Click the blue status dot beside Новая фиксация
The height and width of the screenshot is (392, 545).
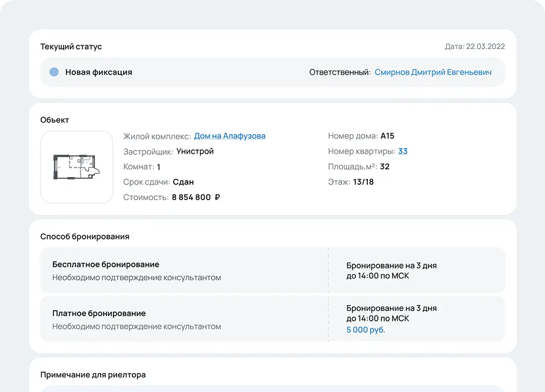pos(54,72)
